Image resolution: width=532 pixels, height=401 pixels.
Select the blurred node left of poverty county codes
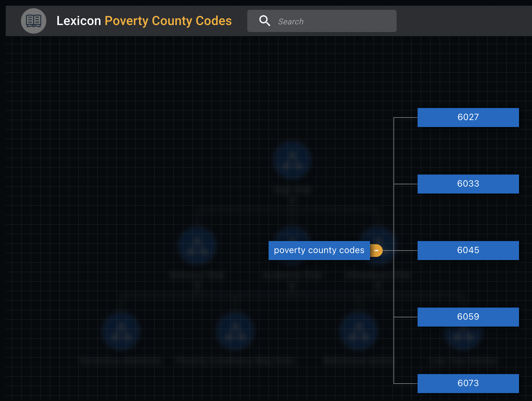click(197, 245)
